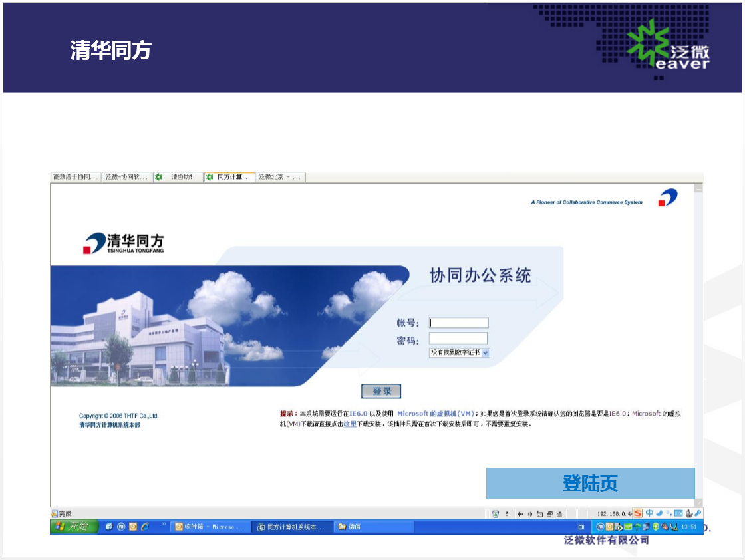This screenshot has height=560, width=745.
Task: Submit the login with the 登录 button
Action: coord(381,391)
